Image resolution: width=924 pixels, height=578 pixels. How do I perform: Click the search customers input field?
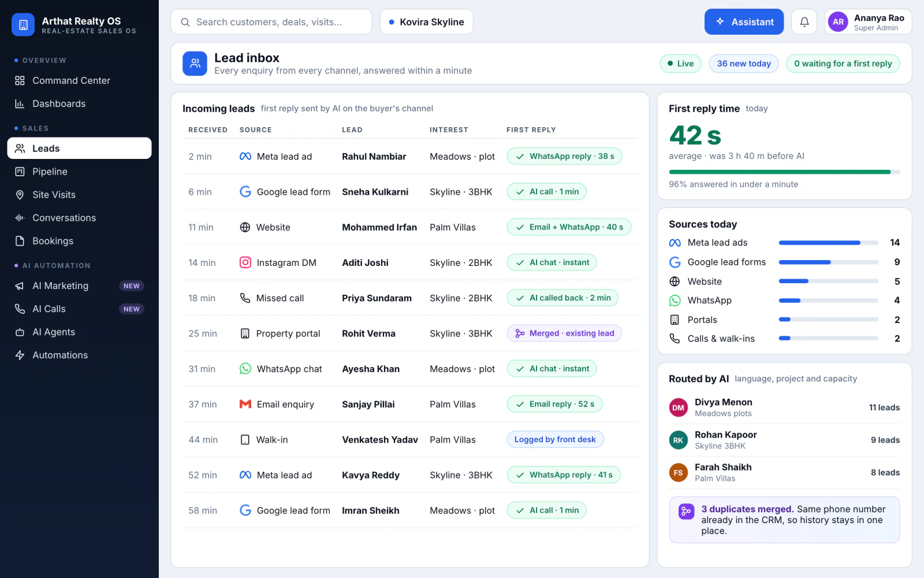[x=271, y=22]
